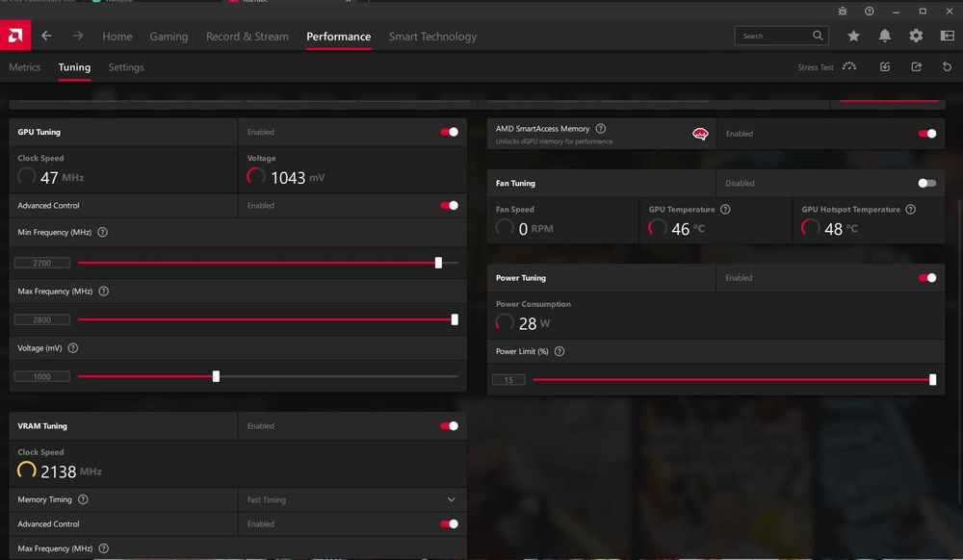The width and height of the screenshot is (963, 560).
Task: Click the Power Limit slider handle
Action: (932, 380)
